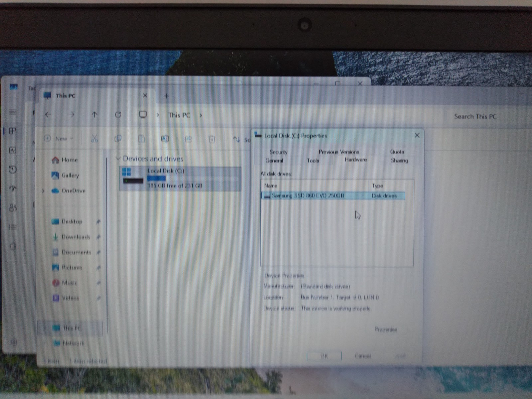Click This PC in address breadcrumb
Image resolution: width=532 pixels, height=399 pixels.
179,115
